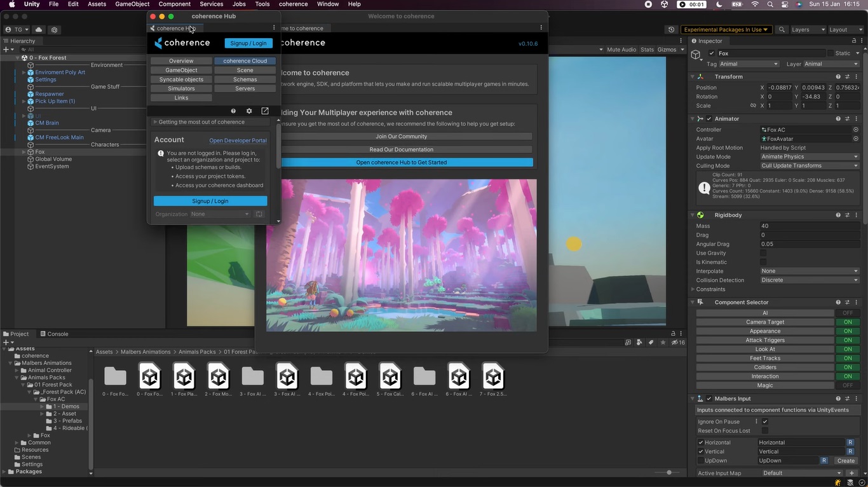Switch to the Console tab

[54, 334]
